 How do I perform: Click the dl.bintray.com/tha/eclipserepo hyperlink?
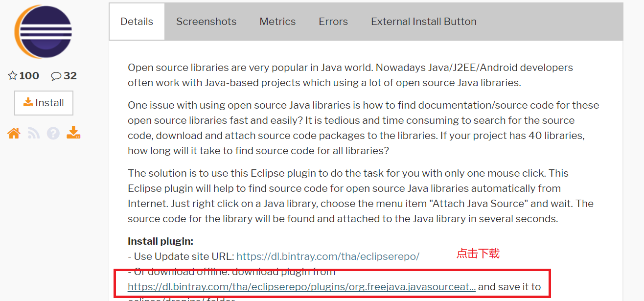click(328, 256)
